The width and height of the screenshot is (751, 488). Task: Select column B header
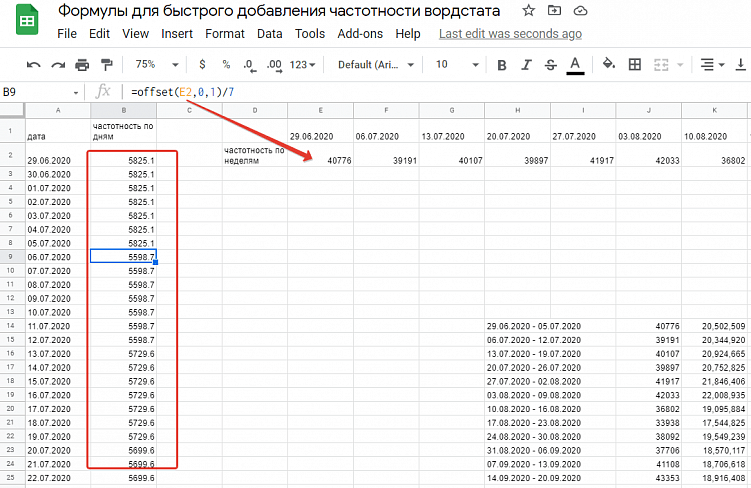pyautogui.click(x=124, y=110)
